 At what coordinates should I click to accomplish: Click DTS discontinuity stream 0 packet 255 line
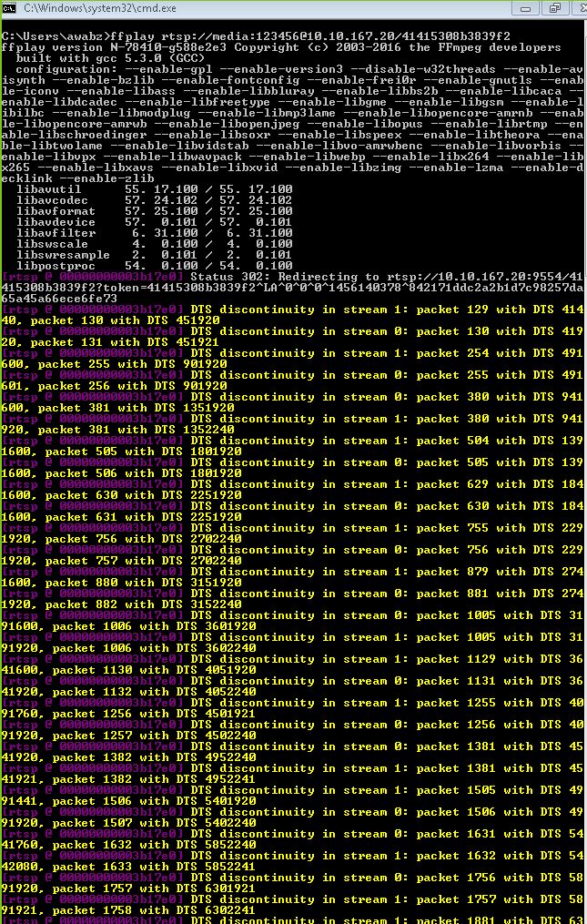(x=292, y=375)
